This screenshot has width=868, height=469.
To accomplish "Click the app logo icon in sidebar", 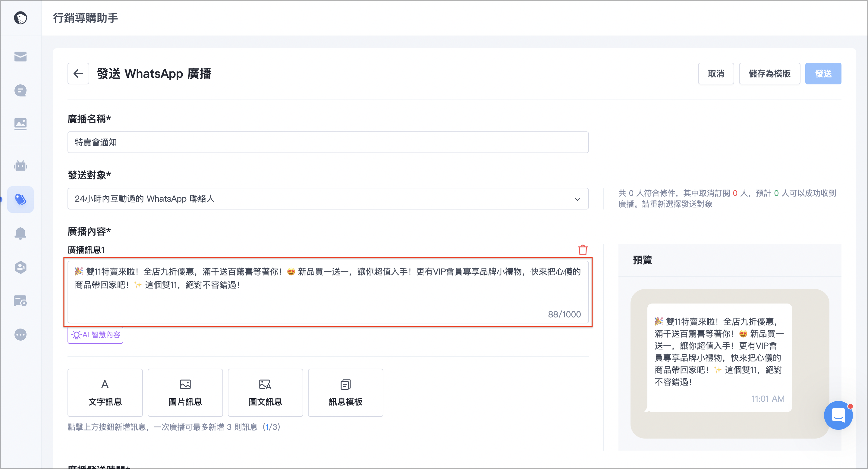I will coord(20,18).
